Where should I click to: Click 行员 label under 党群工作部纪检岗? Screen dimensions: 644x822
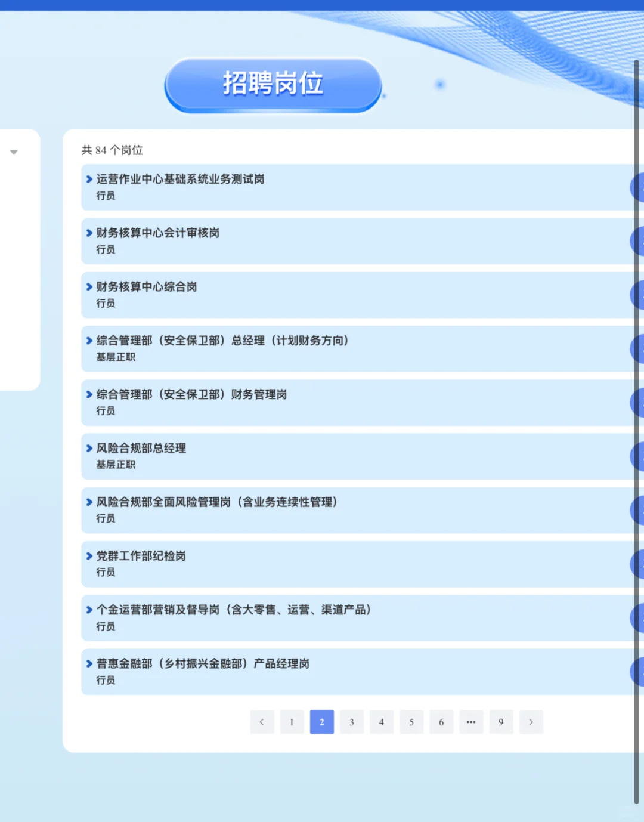pyautogui.click(x=106, y=572)
